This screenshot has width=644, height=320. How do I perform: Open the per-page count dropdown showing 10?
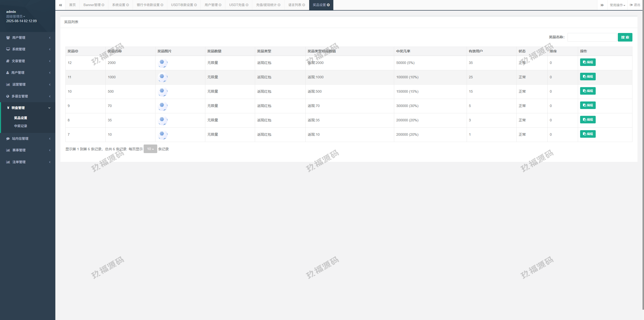150,149
